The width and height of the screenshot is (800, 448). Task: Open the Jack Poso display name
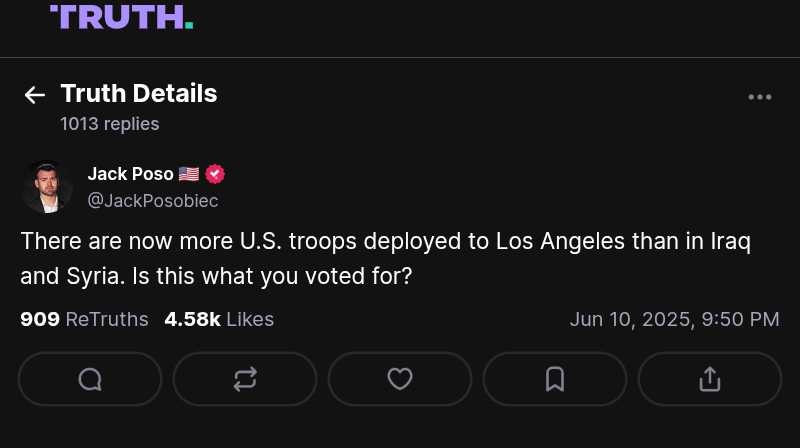pos(130,174)
